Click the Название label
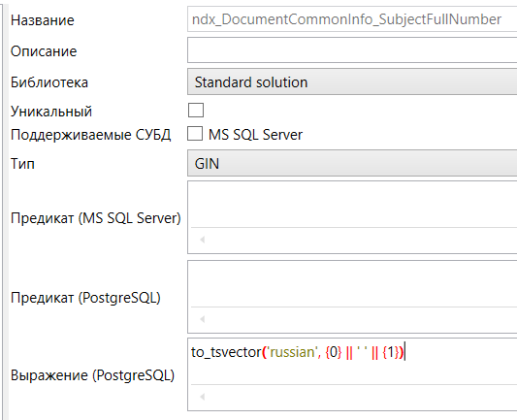 click(x=43, y=20)
